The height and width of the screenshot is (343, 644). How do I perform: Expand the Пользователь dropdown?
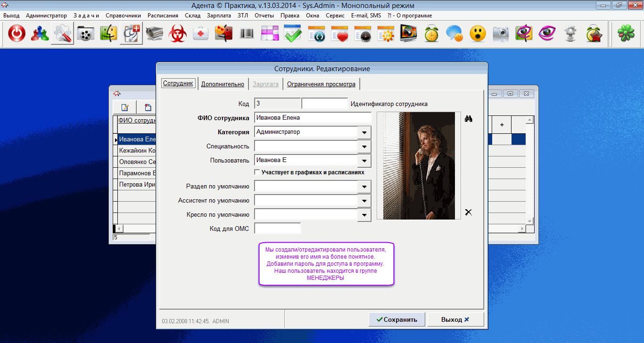click(x=364, y=161)
